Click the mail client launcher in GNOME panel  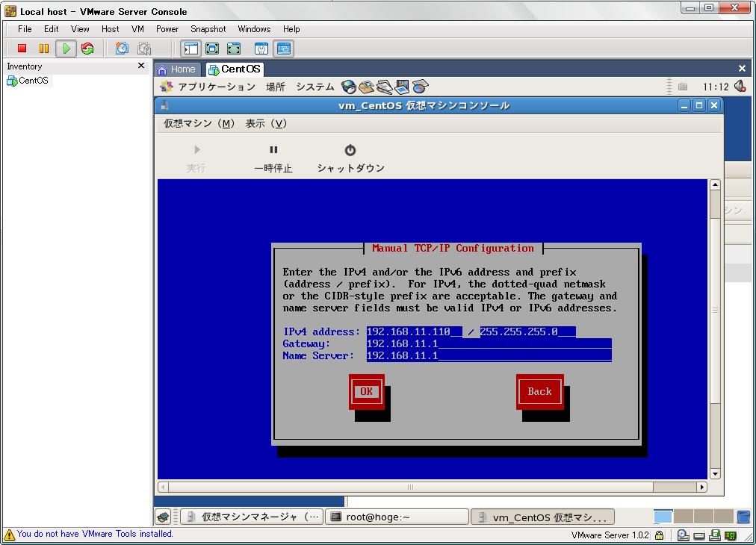(x=366, y=87)
